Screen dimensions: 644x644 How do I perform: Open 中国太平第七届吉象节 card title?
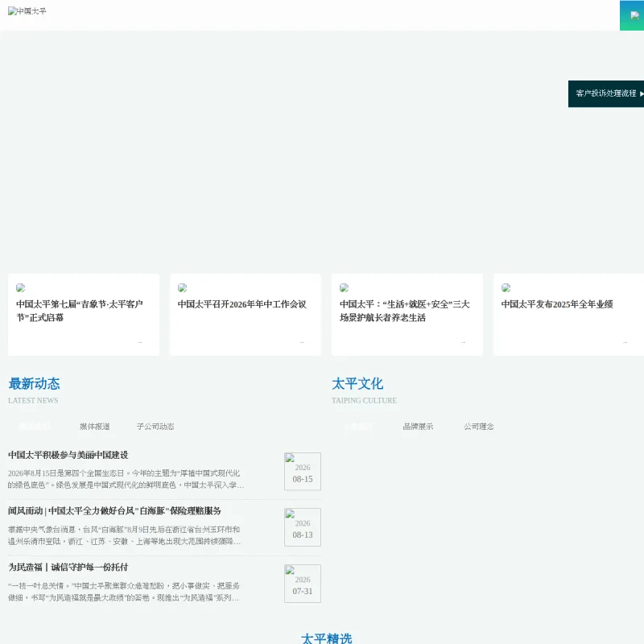[80, 311]
